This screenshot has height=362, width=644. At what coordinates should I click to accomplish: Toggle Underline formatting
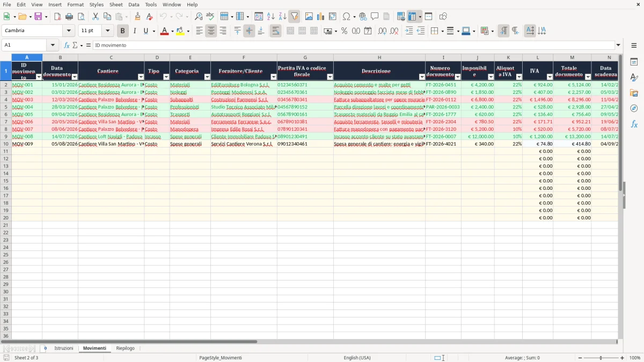pos(146,31)
